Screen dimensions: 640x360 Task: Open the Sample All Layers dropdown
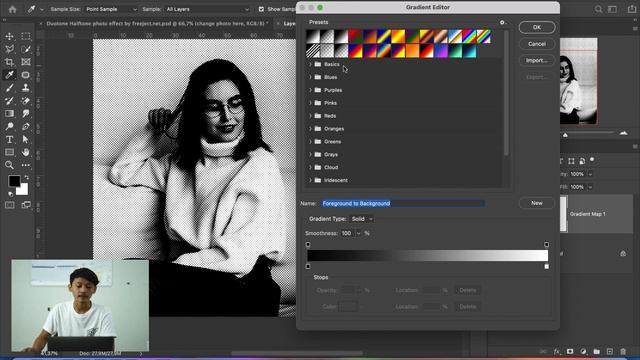(x=207, y=9)
